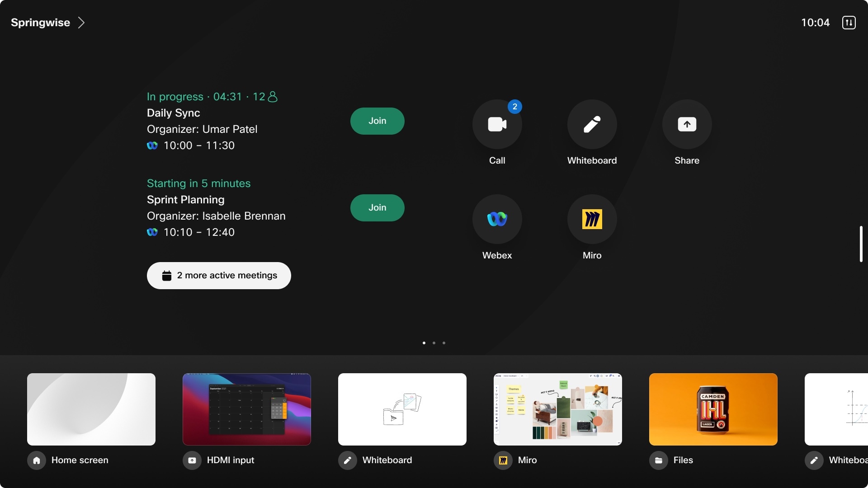
Task: Join the Sprint Planning meeting
Action: click(x=377, y=208)
